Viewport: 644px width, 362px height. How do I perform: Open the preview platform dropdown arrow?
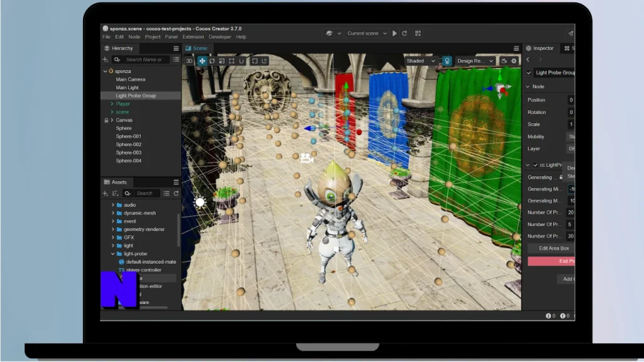(x=339, y=33)
